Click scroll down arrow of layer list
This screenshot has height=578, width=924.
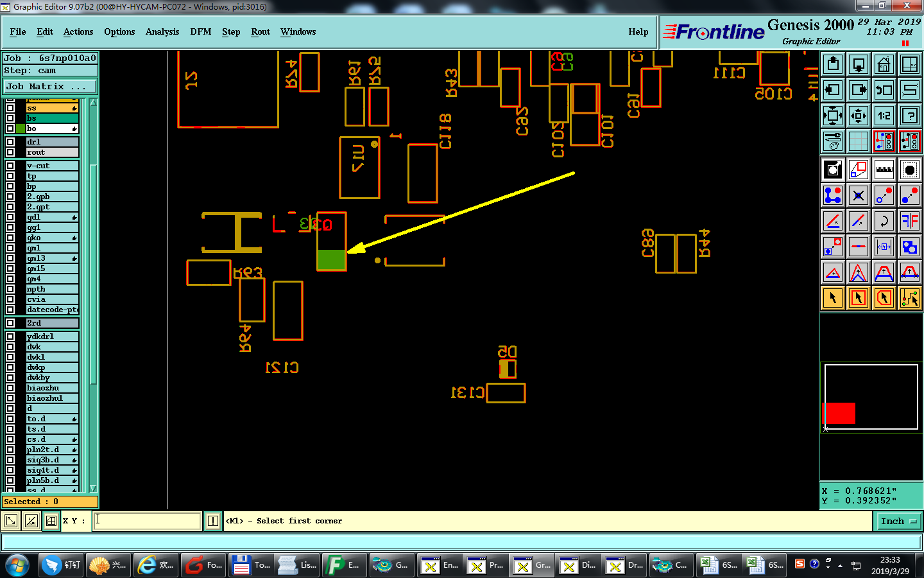[93, 489]
